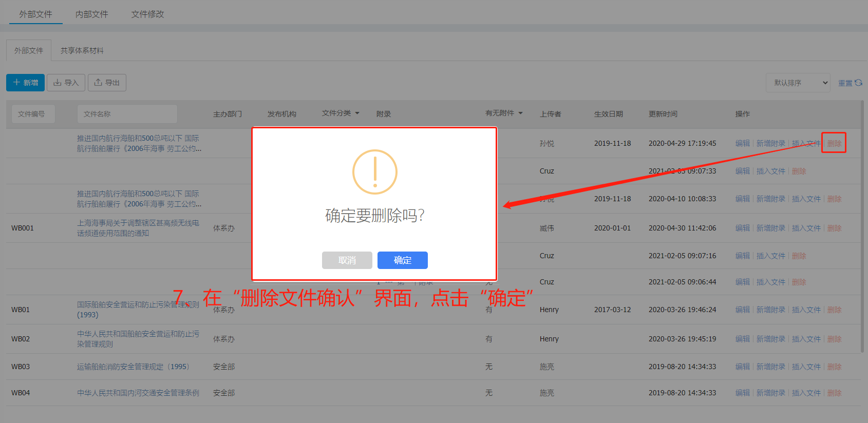Click 插入文件 in the 2021-02-05 09:07:33 row

pos(770,171)
